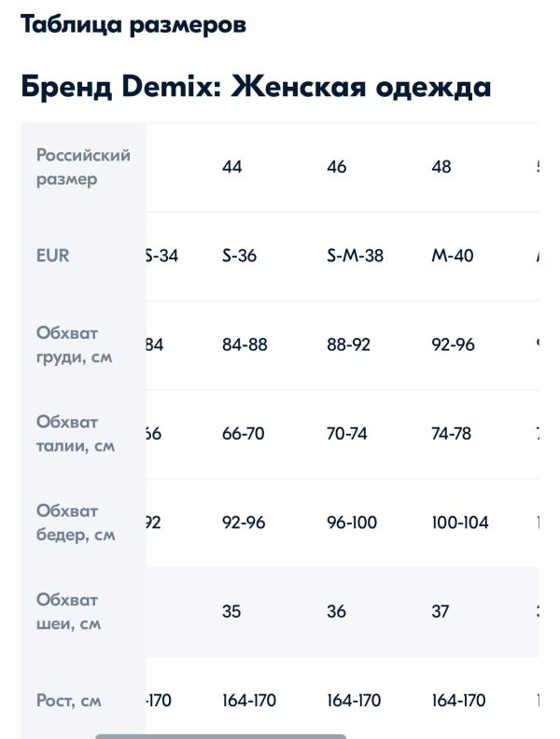Click the 'Рост, см' row header
Viewport: 560px width, 739px height.
(x=69, y=701)
